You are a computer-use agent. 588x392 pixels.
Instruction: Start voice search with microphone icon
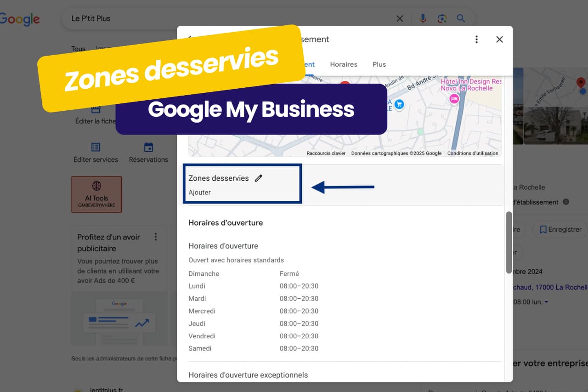pyautogui.click(x=423, y=19)
